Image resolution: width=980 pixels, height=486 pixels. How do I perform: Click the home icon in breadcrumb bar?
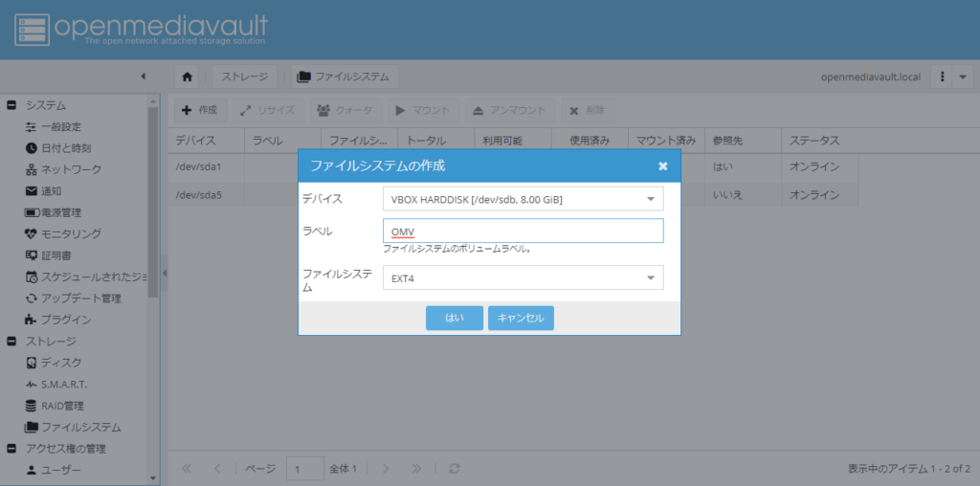point(188,77)
